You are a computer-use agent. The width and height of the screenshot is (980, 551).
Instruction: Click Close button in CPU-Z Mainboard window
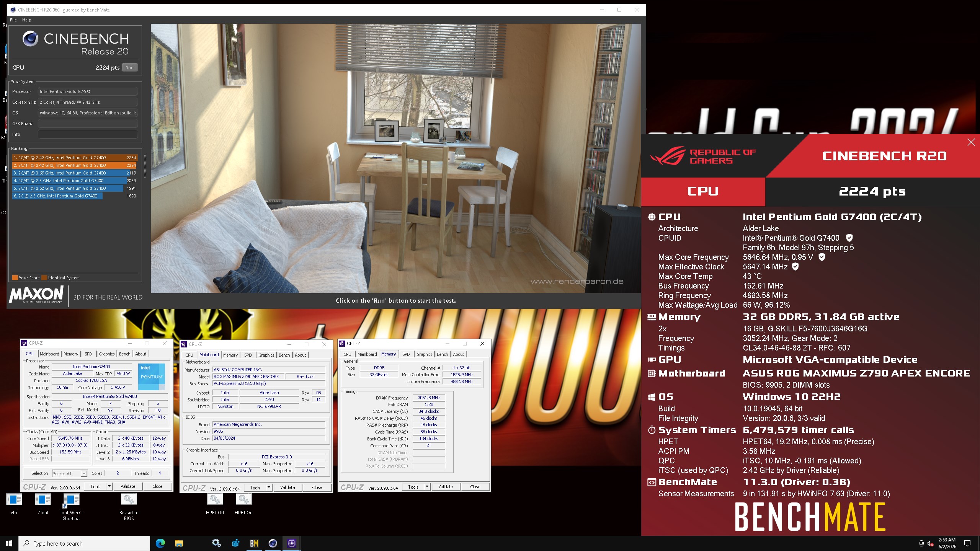pos(317,487)
